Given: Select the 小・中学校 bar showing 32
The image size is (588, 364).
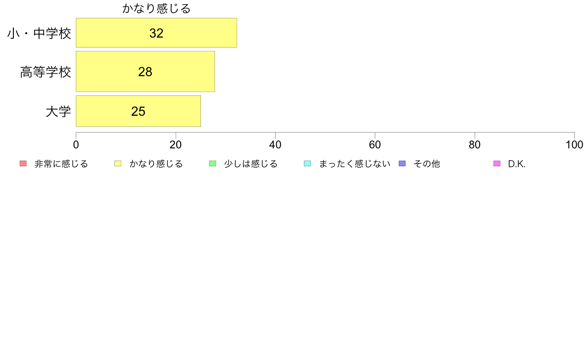Looking at the screenshot, I should coord(156,33).
